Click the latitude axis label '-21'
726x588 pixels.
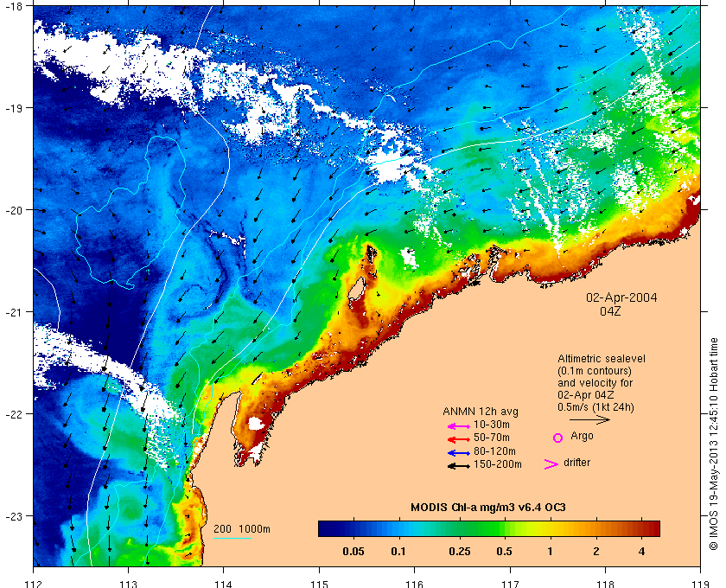(12, 312)
